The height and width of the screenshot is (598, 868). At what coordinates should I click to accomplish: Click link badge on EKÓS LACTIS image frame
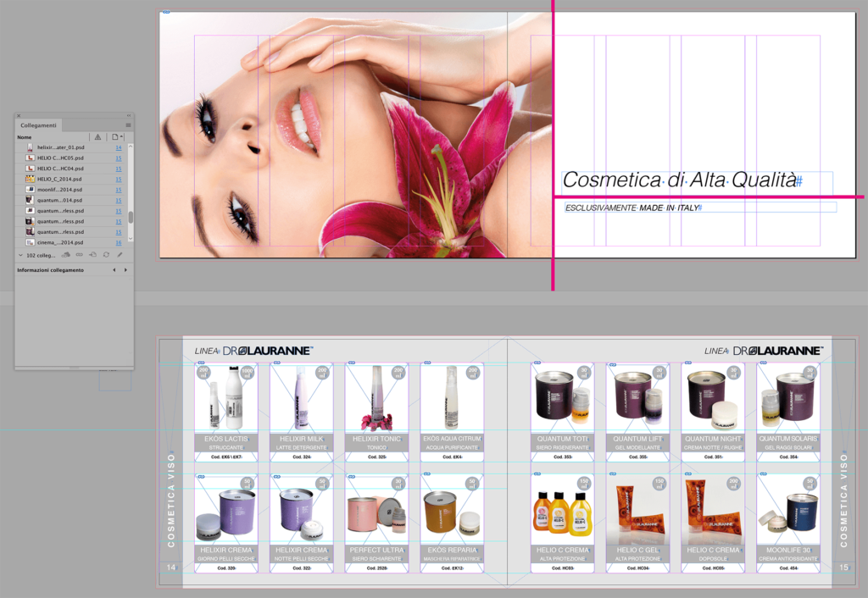tap(201, 363)
